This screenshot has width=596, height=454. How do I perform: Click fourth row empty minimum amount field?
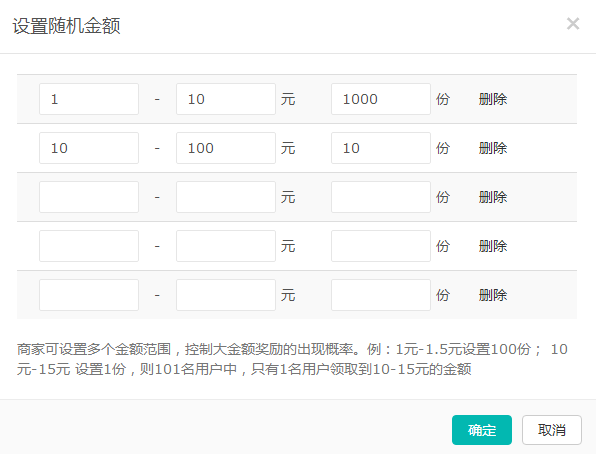89,246
